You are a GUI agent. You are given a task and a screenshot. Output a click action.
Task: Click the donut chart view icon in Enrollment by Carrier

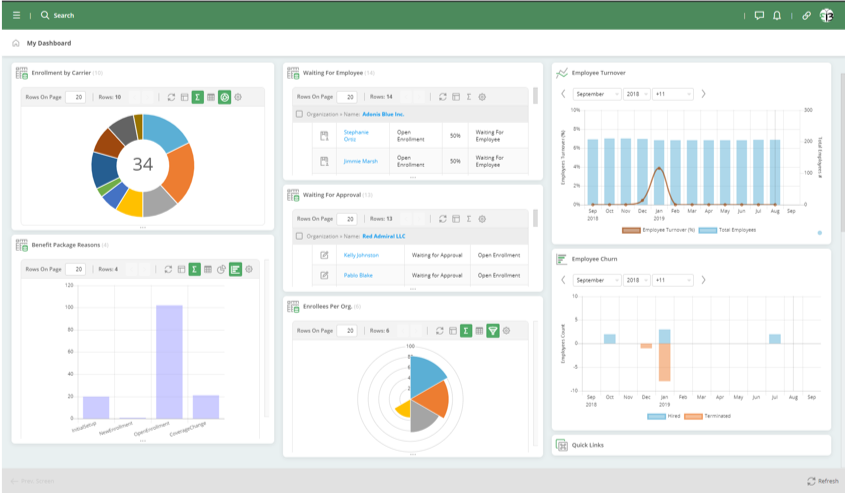tap(225, 97)
